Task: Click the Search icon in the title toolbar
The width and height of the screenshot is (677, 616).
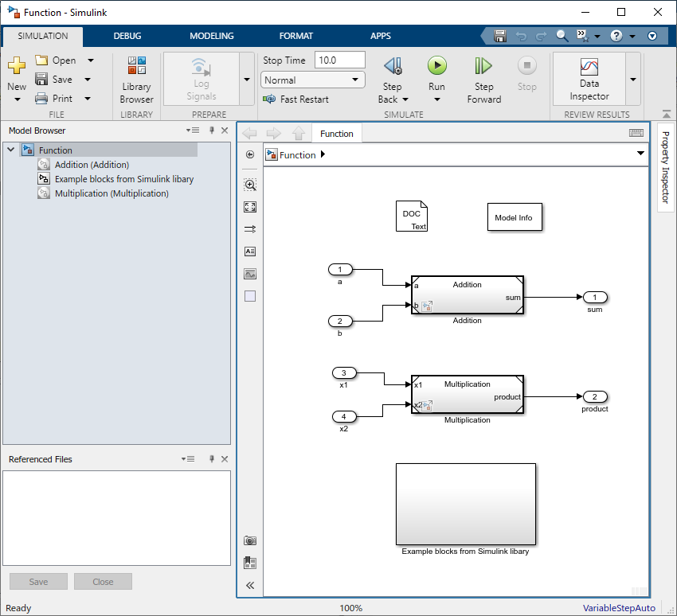Action: 561,35
